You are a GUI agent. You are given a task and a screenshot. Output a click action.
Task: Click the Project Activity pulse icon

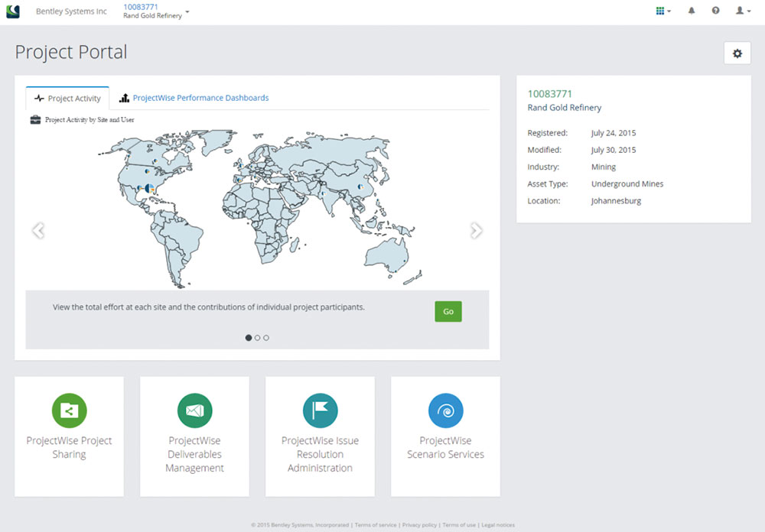pos(39,98)
